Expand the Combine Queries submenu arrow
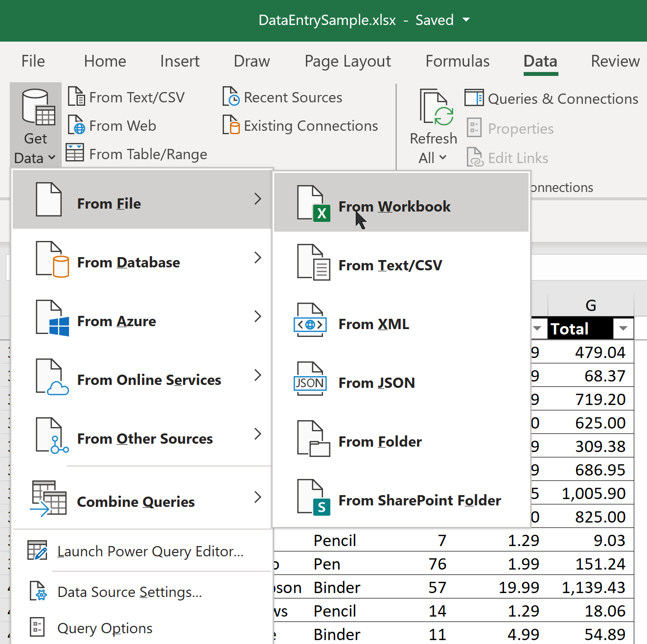The width and height of the screenshot is (647, 644). [x=258, y=497]
